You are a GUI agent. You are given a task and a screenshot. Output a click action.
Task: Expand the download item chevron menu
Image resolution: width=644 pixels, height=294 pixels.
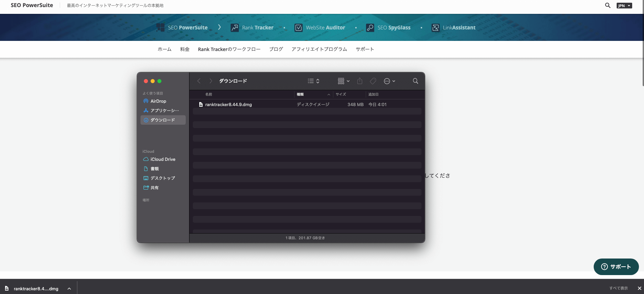coord(69,289)
